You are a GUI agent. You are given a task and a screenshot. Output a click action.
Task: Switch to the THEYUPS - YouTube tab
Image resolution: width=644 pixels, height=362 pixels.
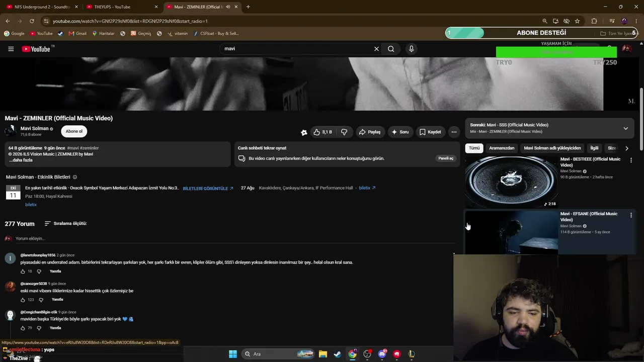point(122,7)
